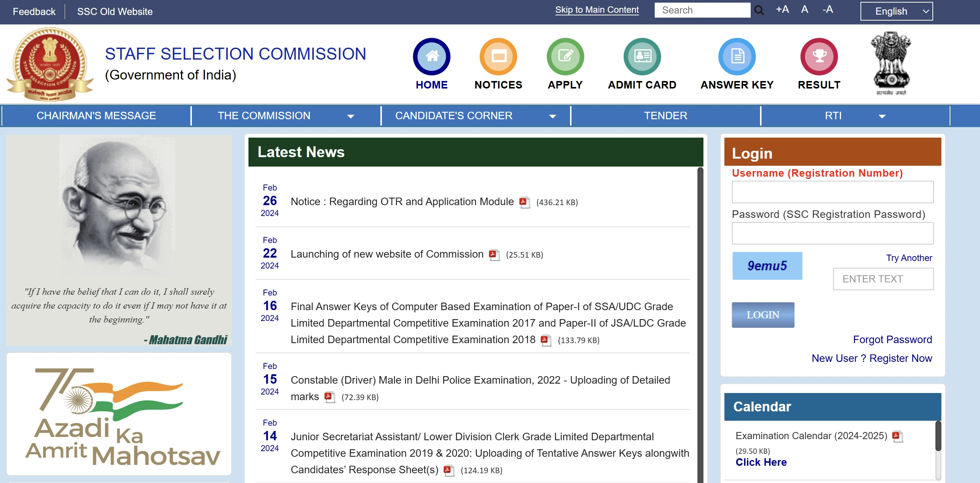
Task: Open 'Notice : Regarding OTR and Application Module'
Action: [402, 202]
